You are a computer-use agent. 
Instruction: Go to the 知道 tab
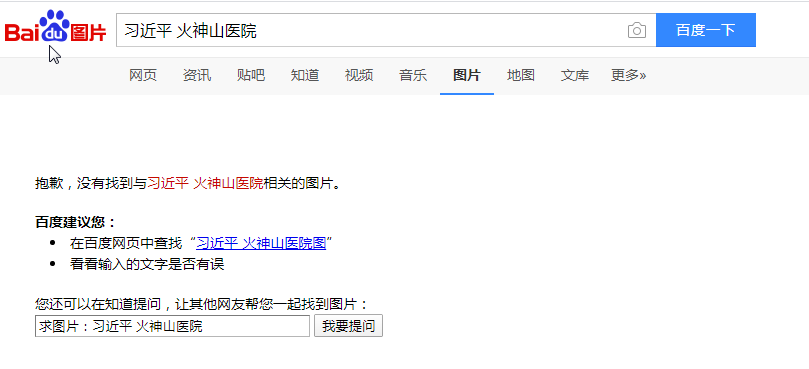click(305, 75)
